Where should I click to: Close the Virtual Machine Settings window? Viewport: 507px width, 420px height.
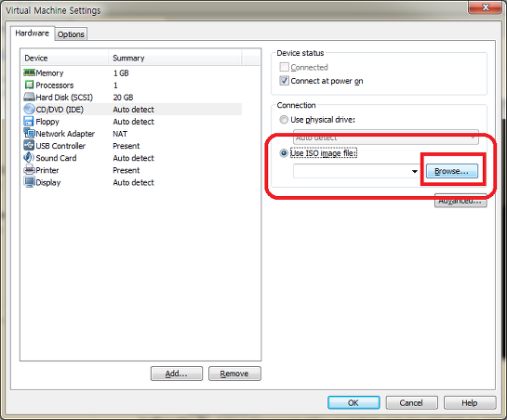(485, 7)
